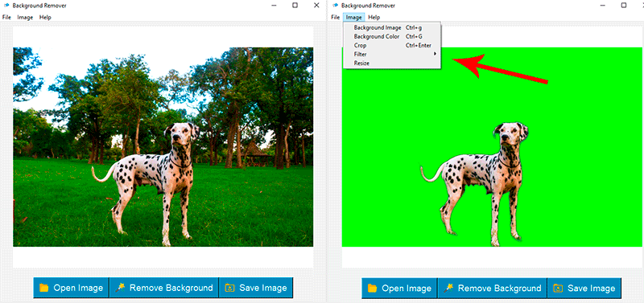Click save icon on left Save Image button
Screen dimensions: 644x303
[229, 288]
